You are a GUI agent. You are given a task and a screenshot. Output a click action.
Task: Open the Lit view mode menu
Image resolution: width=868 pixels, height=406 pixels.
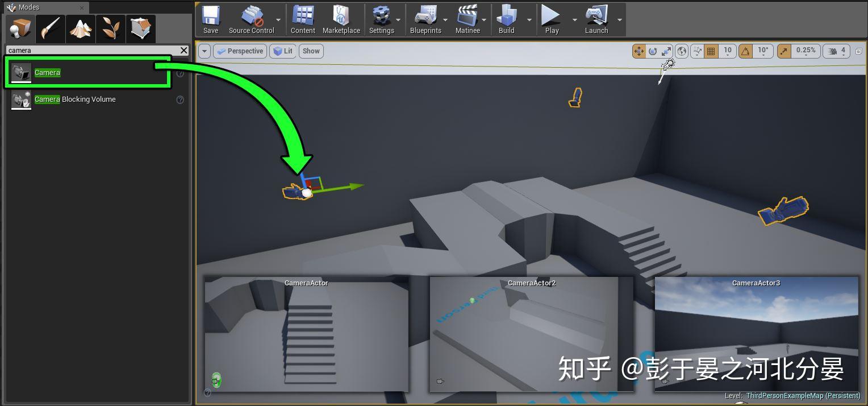pos(282,51)
